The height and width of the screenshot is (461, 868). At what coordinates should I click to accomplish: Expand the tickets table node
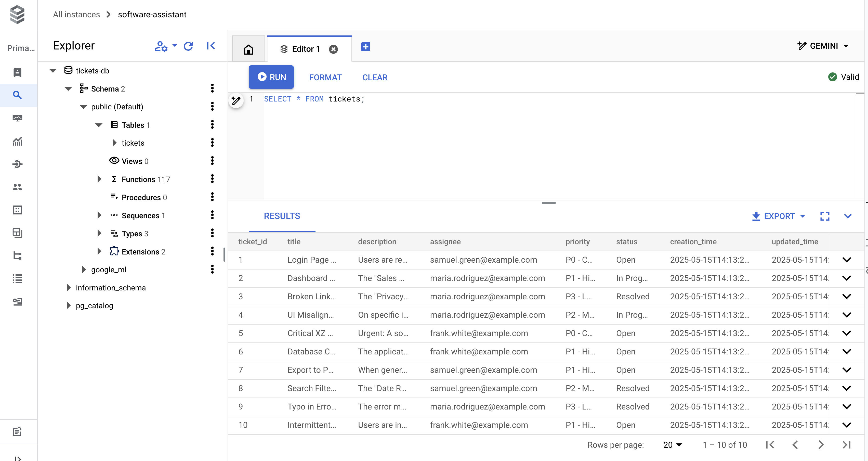tap(114, 143)
